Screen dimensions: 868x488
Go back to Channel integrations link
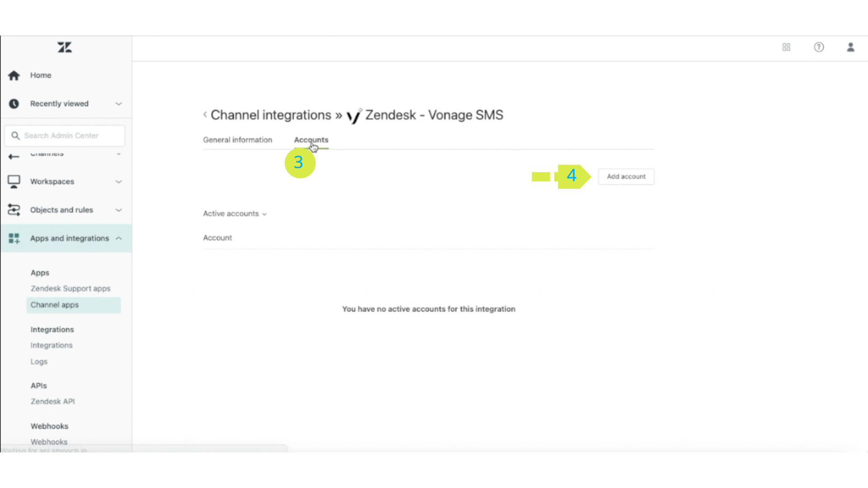(271, 115)
